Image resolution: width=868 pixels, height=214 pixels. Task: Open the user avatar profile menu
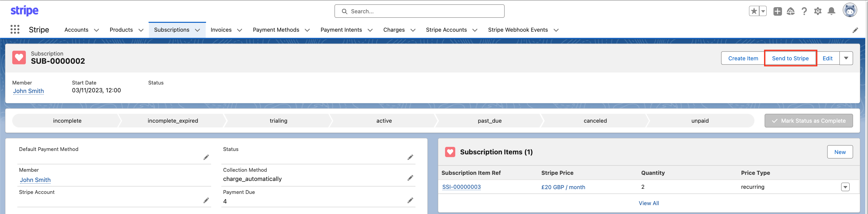pyautogui.click(x=850, y=11)
